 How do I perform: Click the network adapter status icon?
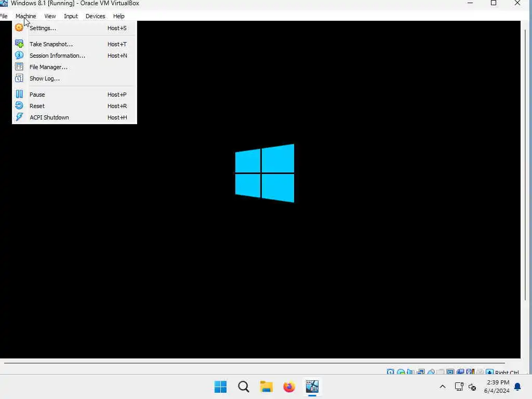[421, 372]
